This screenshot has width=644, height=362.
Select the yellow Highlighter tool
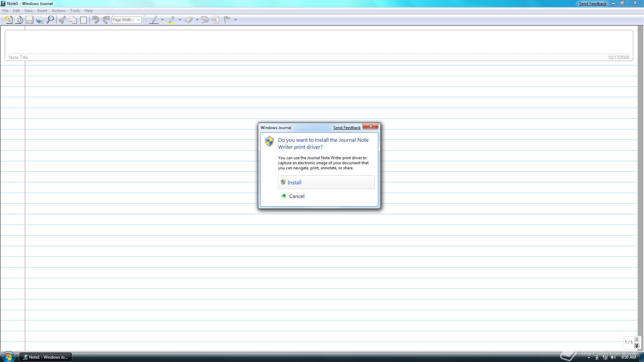point(171,20)
